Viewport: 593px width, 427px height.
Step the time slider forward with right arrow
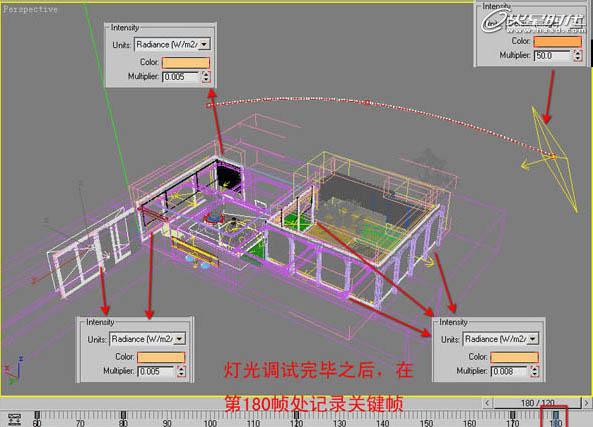[587, 403]
